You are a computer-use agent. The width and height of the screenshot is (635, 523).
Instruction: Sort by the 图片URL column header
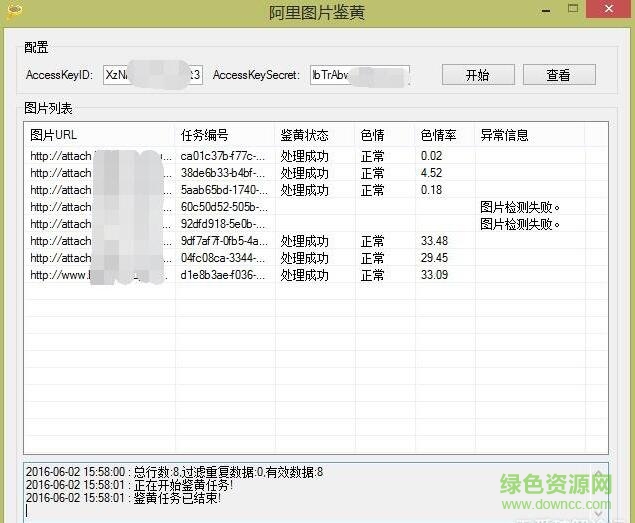pyautogui.click(x=98, y=135)
